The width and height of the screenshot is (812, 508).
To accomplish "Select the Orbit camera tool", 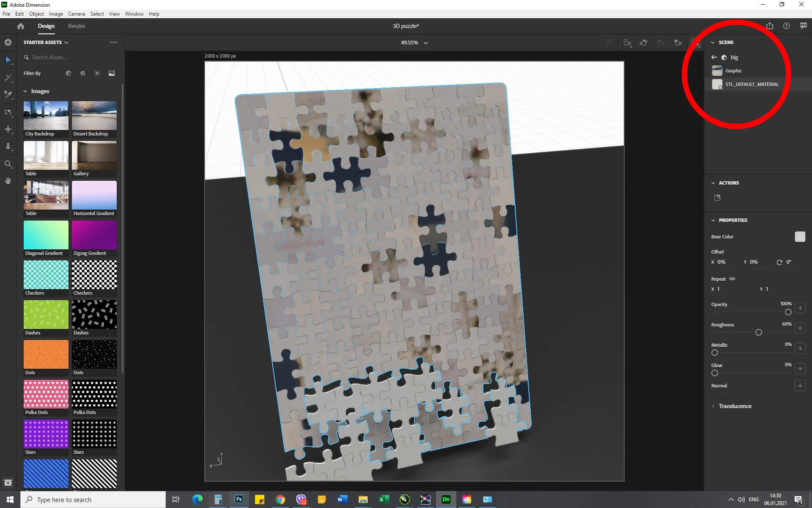I will [8, 112].
